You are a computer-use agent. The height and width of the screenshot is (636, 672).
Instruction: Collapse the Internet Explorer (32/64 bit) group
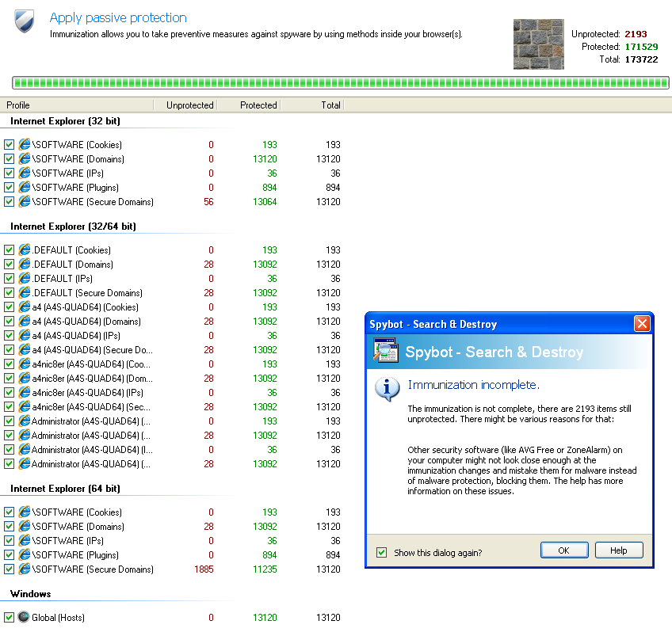click(73, 227)
